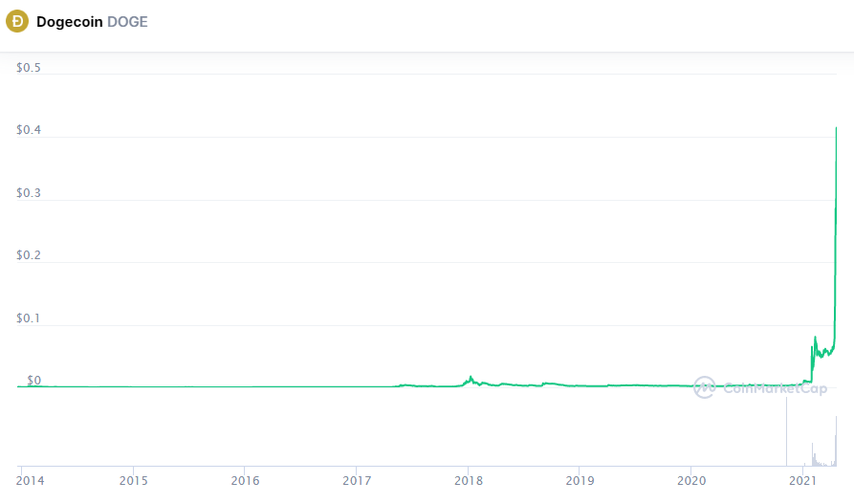The width and height of the screenshot is (854, 504).
Task: Click the 2015 year marker
Action: pyautogui.click(x=134, y=479)
